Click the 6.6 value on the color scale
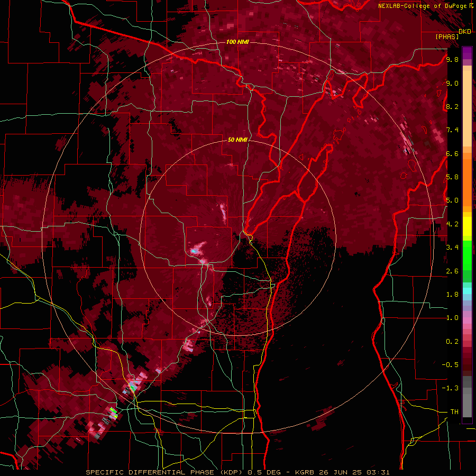 pos(452,153)
